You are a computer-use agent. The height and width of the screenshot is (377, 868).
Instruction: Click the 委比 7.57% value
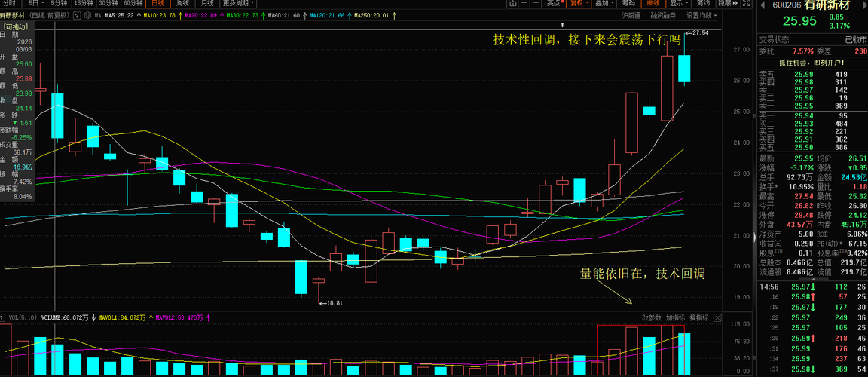(x=803, y=51)
